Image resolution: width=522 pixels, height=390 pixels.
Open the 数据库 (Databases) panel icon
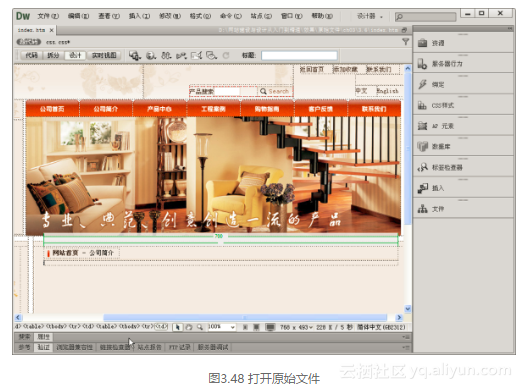tap(423, 146)
